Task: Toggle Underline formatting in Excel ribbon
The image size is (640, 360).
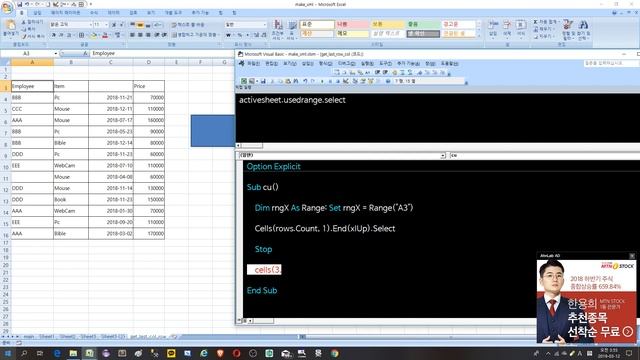Action: pyautogui.click(x=69, y=36)
